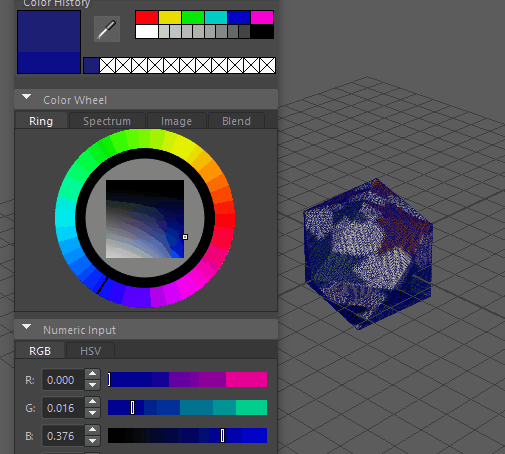Decrease the G value with down arrow
The width and height of the screenshot is (505, 454).
tap(93, 413)
